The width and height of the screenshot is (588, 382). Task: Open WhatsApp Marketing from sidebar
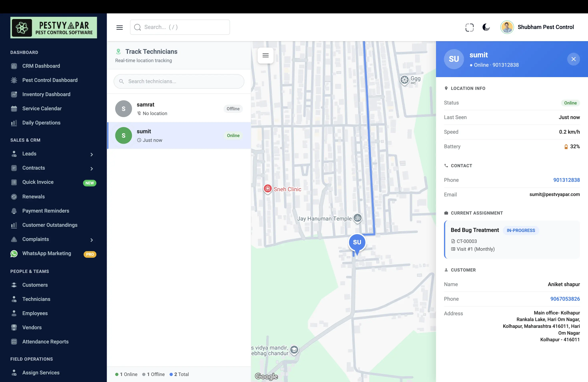[x=46, y=253]
